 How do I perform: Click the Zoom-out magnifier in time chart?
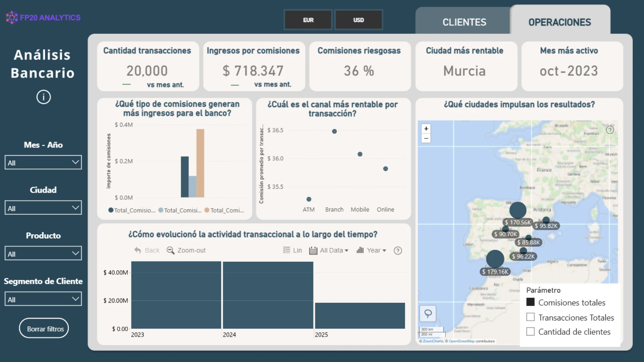coord(186,250)
